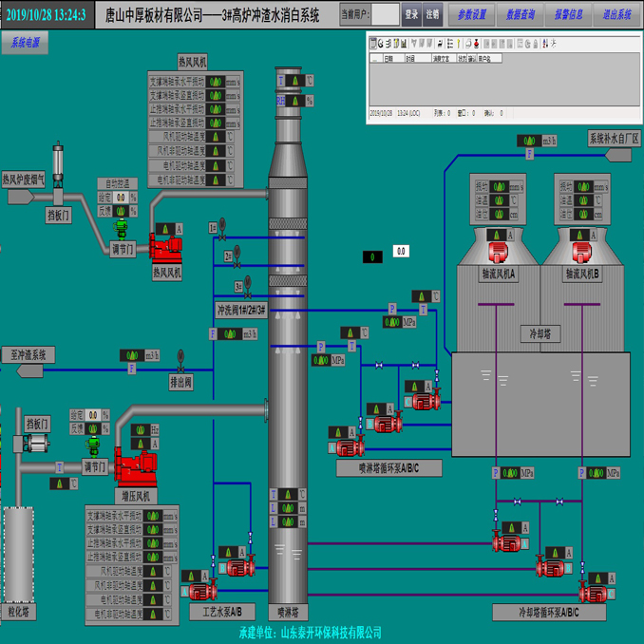Click the 增压风机 label under booster fan
This screenshot has height=644, width=644.
[x=136, y=496]
